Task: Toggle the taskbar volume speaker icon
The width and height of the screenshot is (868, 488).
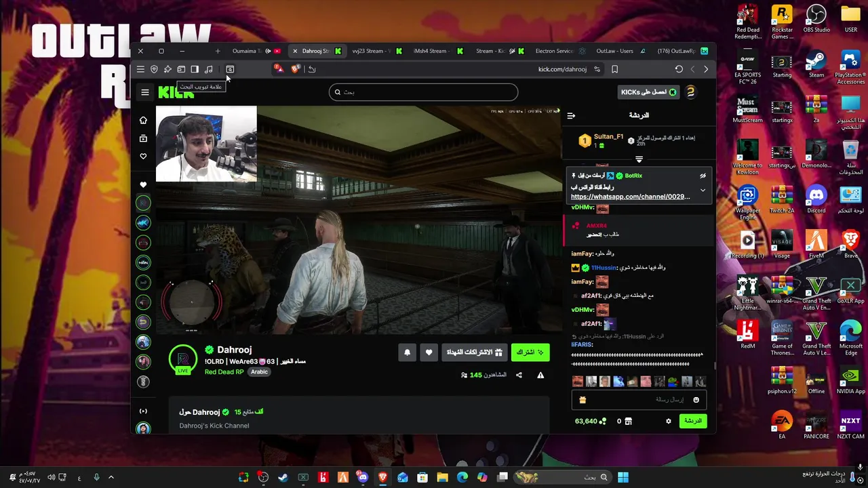Action: pyautogui.click(x=51, y=477)
